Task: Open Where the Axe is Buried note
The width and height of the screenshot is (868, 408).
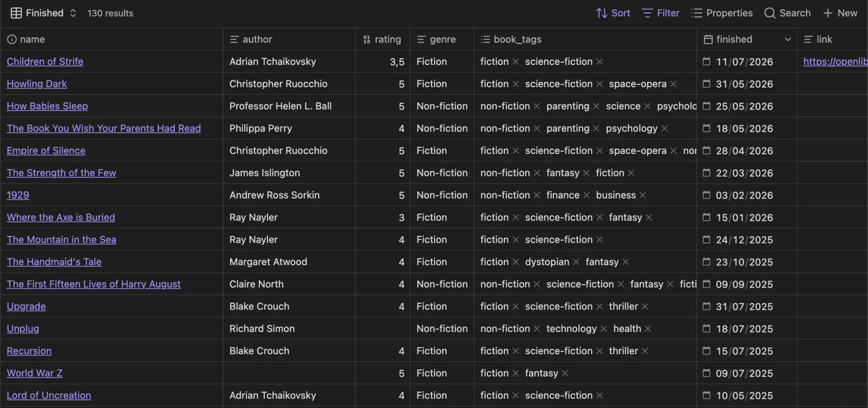Action: pyautogui.click(x=61, y=217)
